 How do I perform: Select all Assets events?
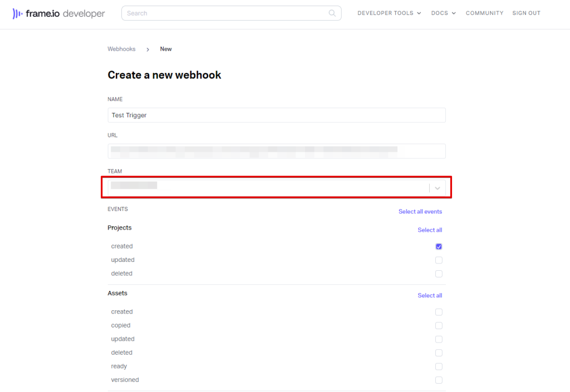[x=430, y=296]
